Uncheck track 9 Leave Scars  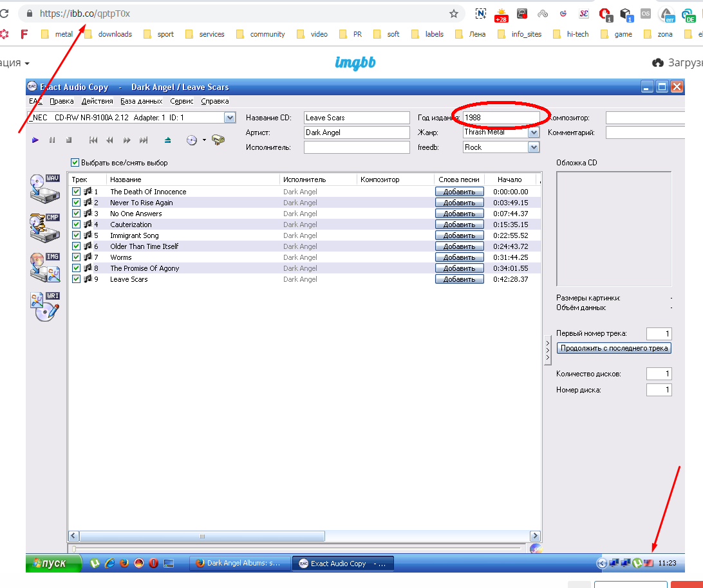76,279
